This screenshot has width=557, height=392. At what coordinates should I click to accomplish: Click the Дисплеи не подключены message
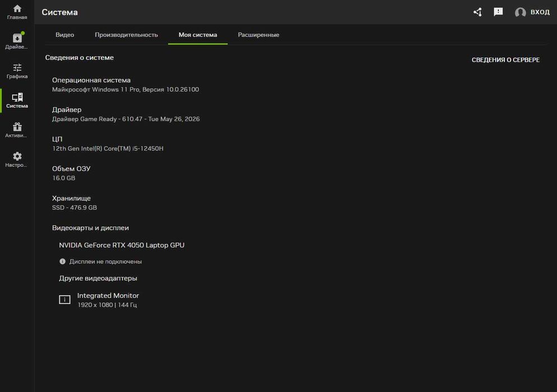tap(105, 262)
